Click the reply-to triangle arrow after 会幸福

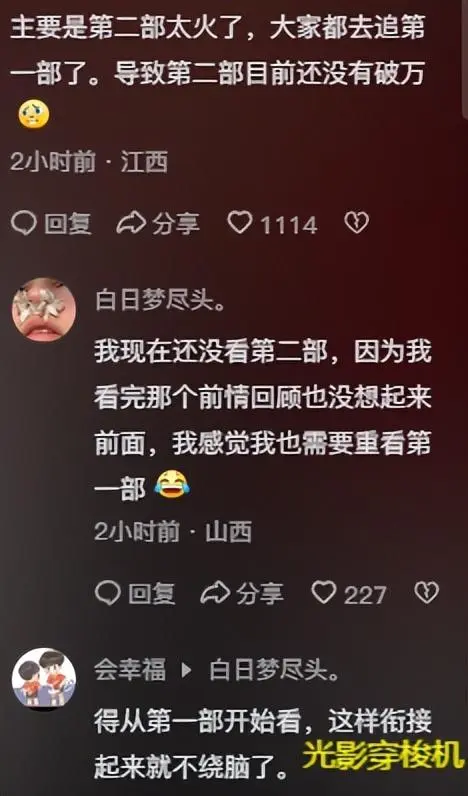point(187,671)
